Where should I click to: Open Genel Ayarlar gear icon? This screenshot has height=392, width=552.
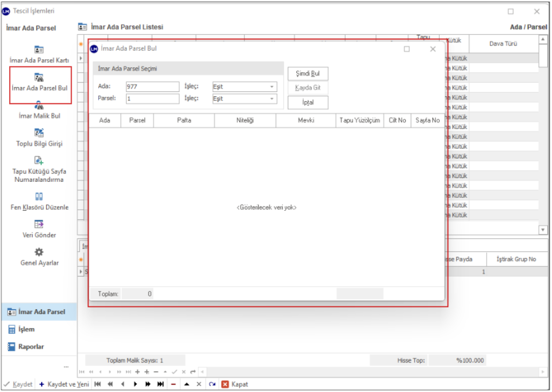39,252
